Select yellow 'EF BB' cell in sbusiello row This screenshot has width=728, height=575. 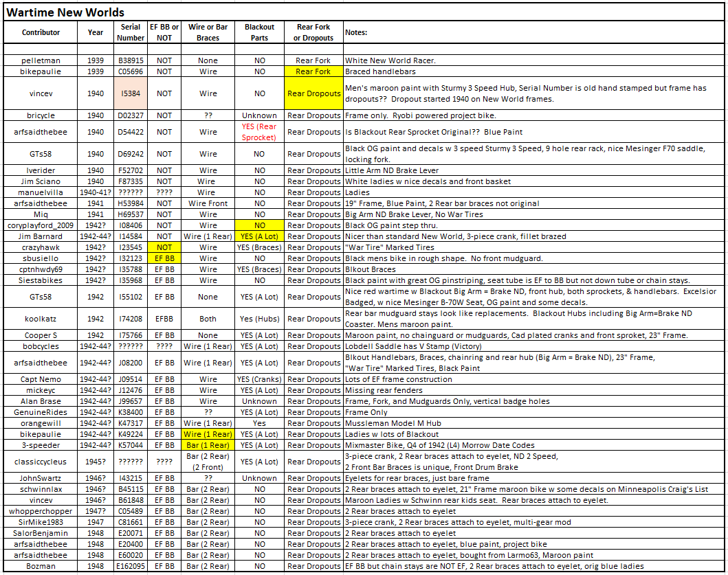(x=164, y=258)
